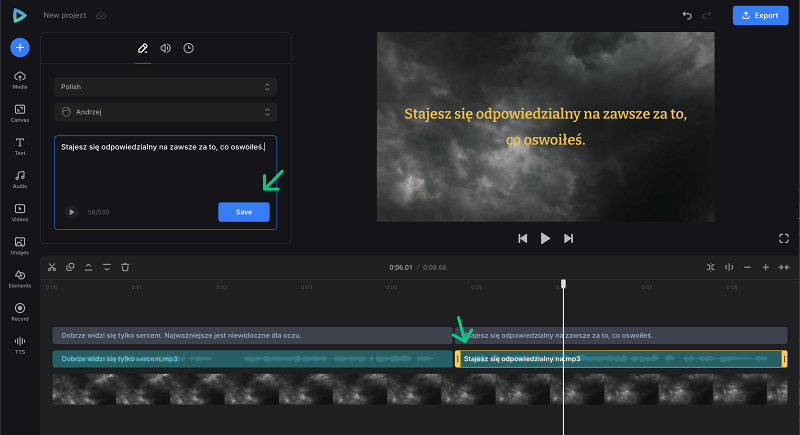
Task: Undo the last action
Action: click(687, 15)
